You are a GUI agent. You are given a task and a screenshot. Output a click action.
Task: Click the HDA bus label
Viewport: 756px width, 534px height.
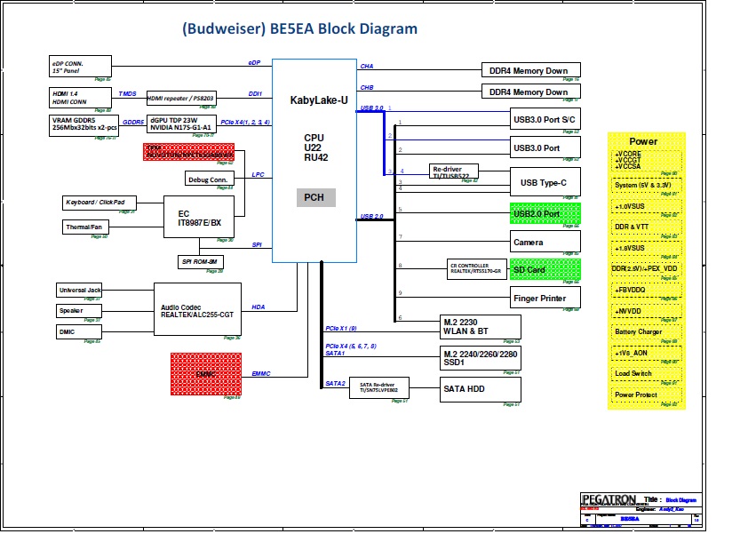pyautogui.click(x=259, y=307)
